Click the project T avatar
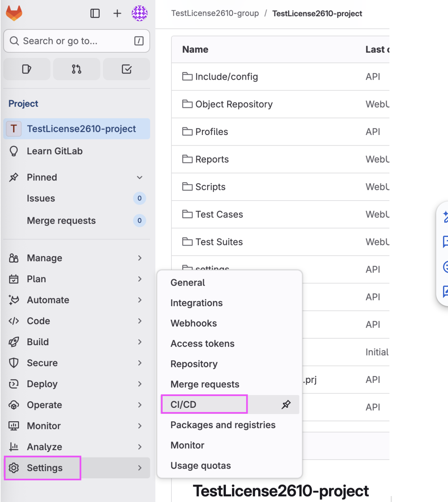Screen dimensions: 448x502 point(14,129)
